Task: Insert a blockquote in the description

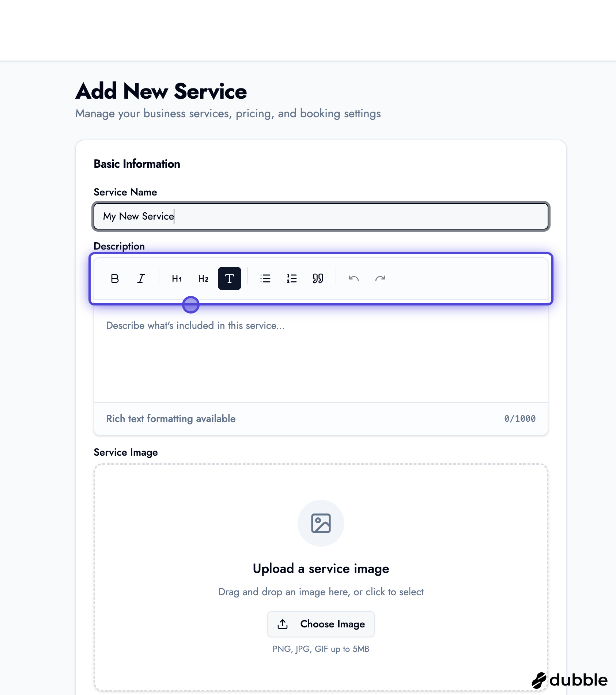Action: 317,278
